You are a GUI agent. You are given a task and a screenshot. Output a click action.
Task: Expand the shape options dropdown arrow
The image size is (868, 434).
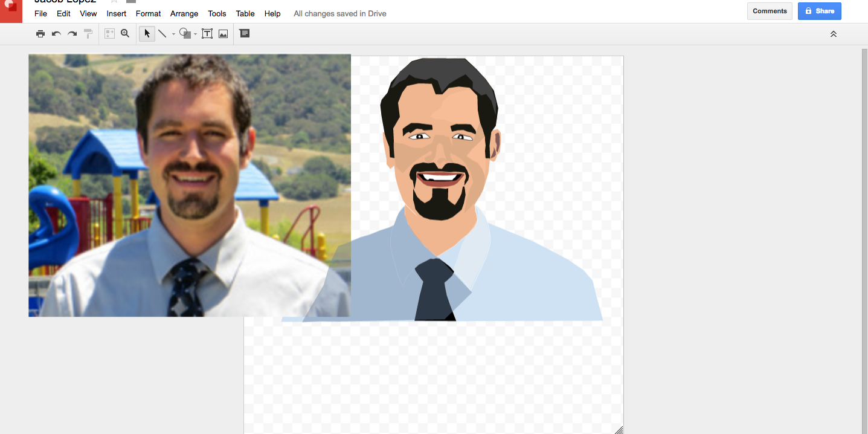[x=195, y=34]
